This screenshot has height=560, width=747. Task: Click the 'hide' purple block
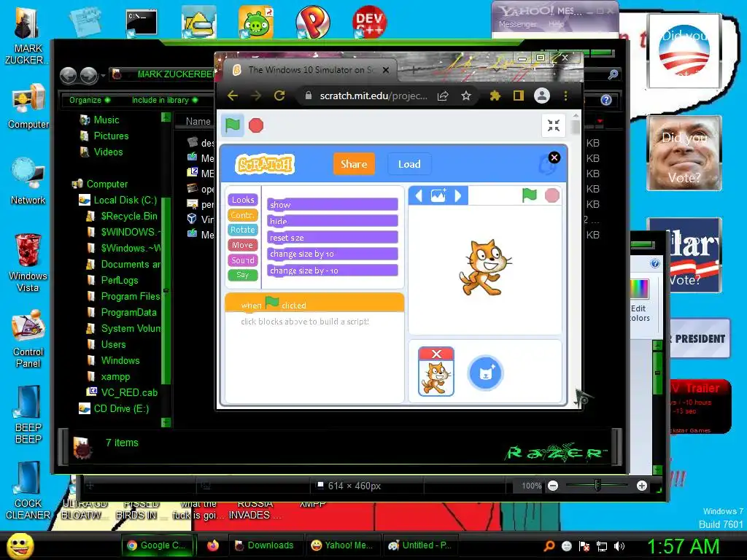[x=333, y=221]
